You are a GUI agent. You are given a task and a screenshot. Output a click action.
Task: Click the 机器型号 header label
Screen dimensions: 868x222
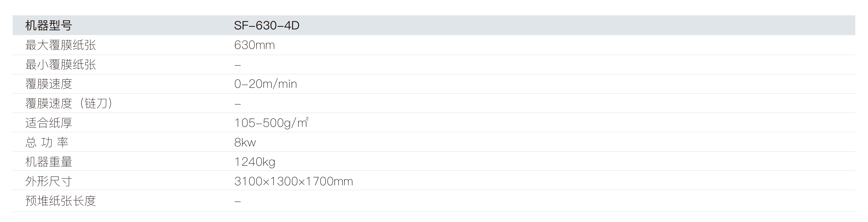[x=49, y=26]
